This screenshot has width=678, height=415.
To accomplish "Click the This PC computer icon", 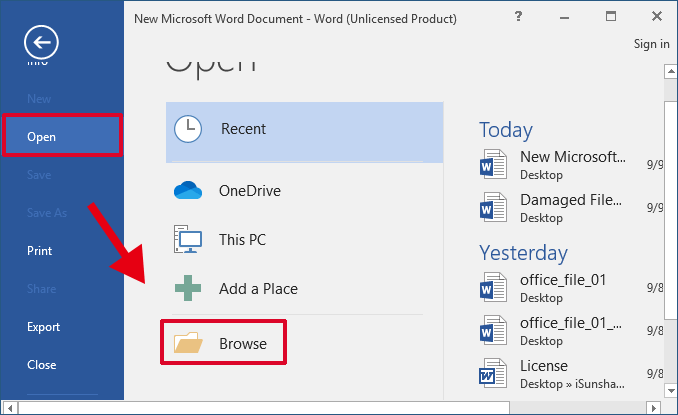I will pos(188,240).
